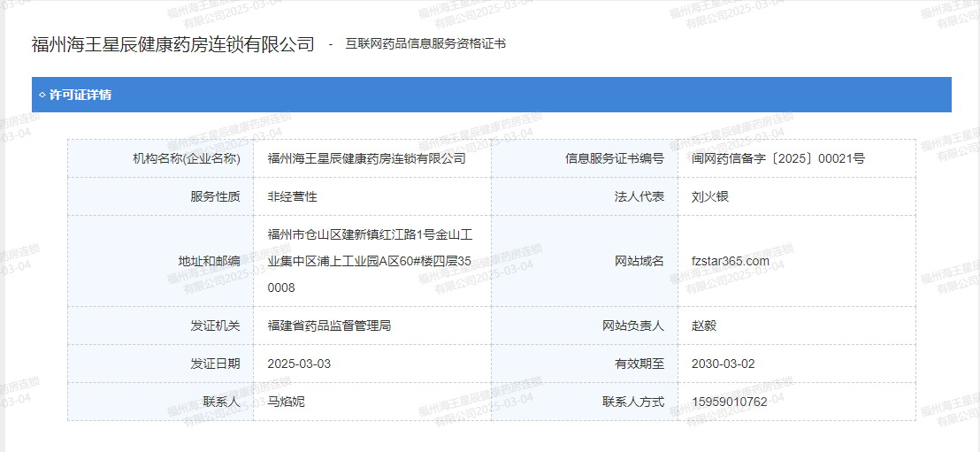
Task: Click the 地址和邮编 label
Action: click(x=209, y=261)
